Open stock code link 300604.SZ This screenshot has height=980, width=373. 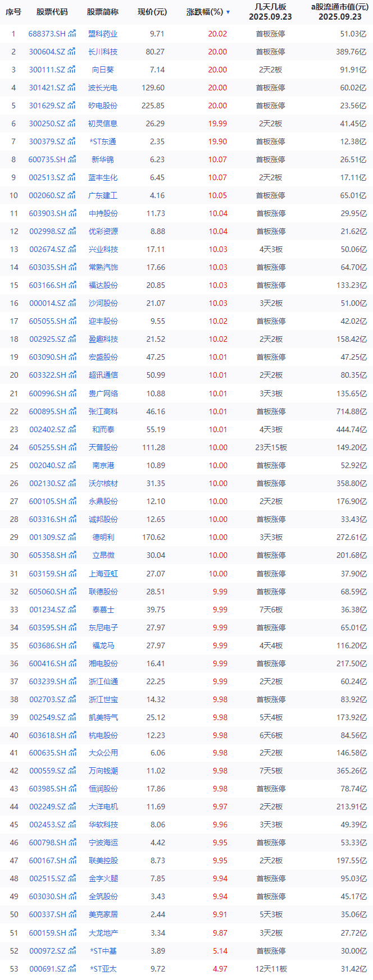(47, 52)
